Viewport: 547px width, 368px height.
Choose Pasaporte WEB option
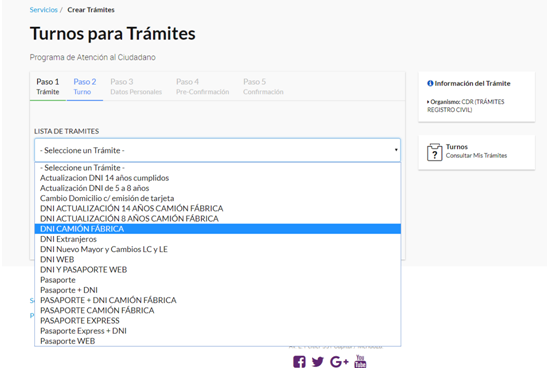(218, 341)
